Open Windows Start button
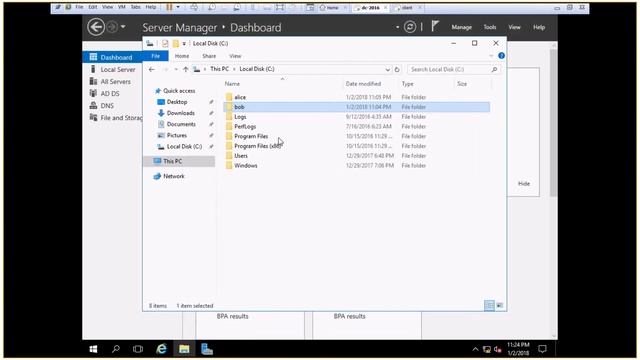Image resolution: width=640 pixels, height=360 pixels. [93, 349]
